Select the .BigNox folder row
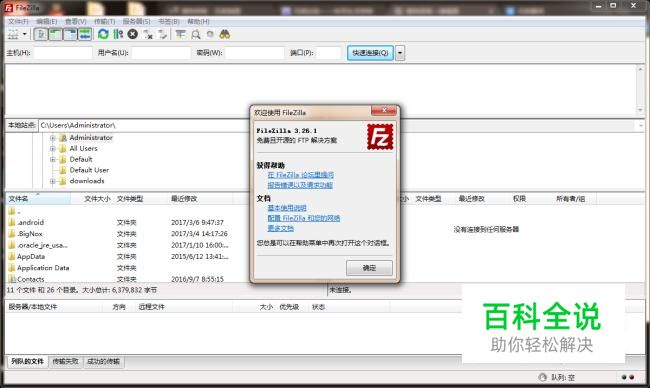 [120, 234]
